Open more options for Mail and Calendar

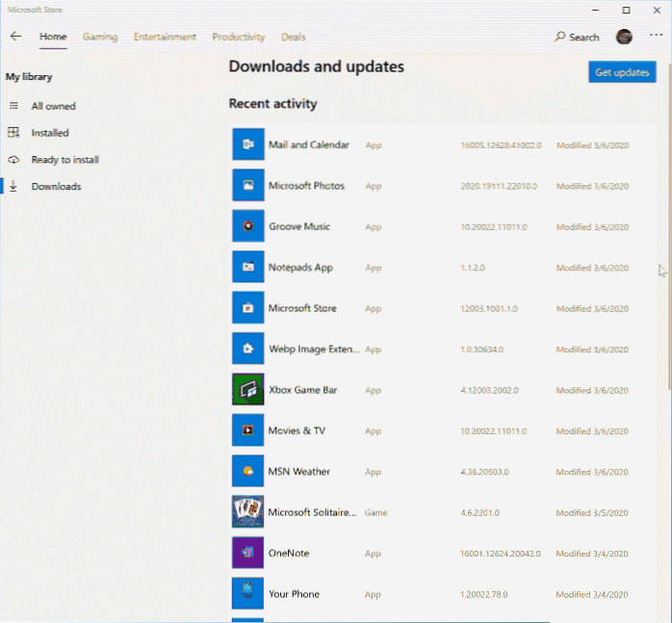click(x=644, y=145)
